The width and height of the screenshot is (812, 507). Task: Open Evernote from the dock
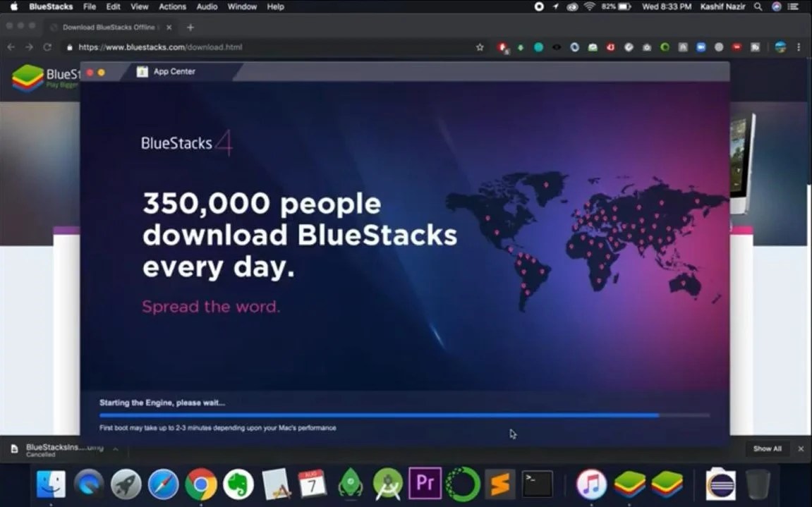tap(238, 484)
